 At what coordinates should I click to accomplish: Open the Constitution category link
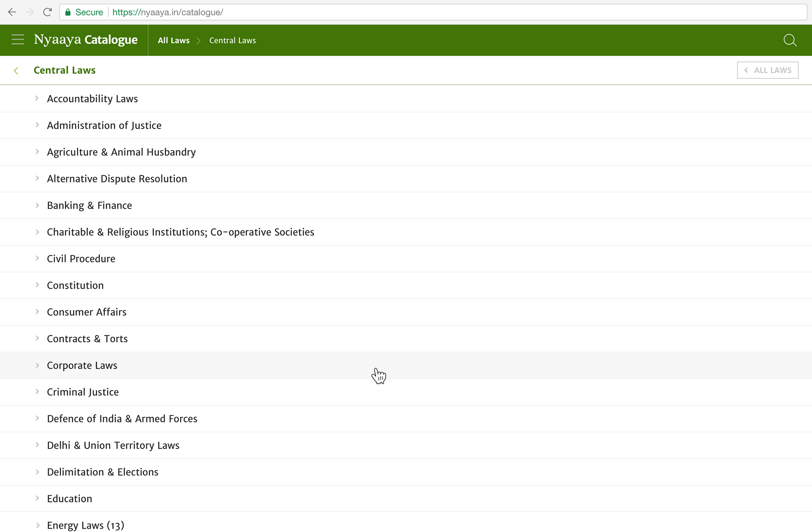tap(75, 285)
